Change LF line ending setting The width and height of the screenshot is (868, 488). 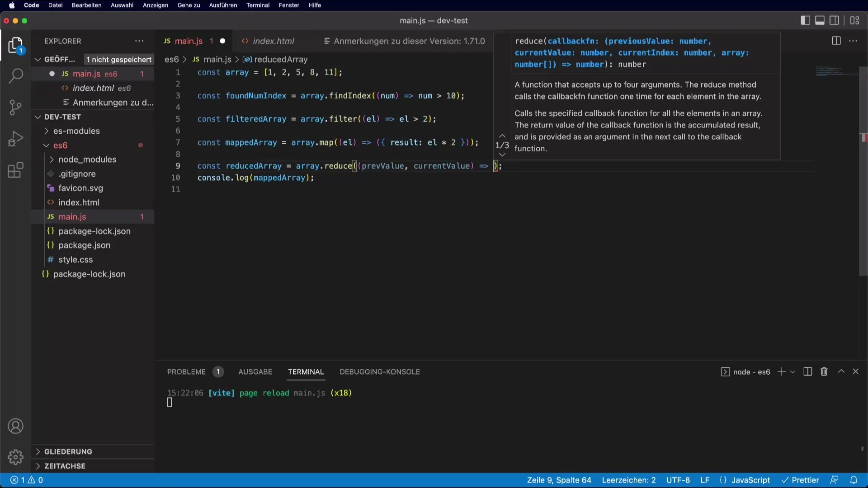pyautogui.click(x=705, y=480)
